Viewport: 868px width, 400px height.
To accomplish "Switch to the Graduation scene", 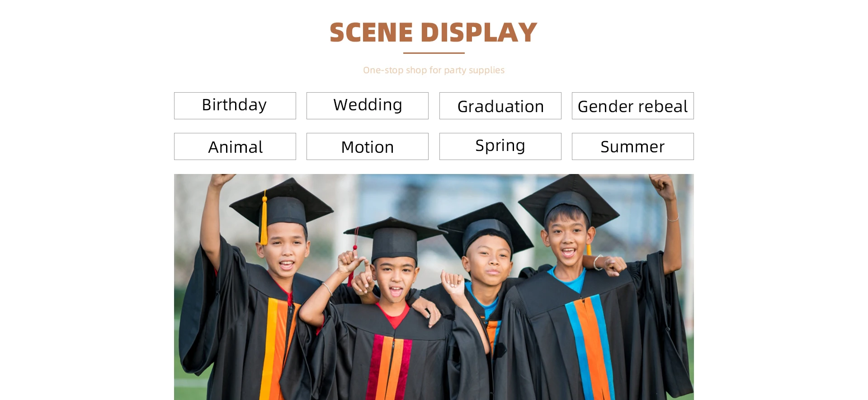I will point(500,106).
